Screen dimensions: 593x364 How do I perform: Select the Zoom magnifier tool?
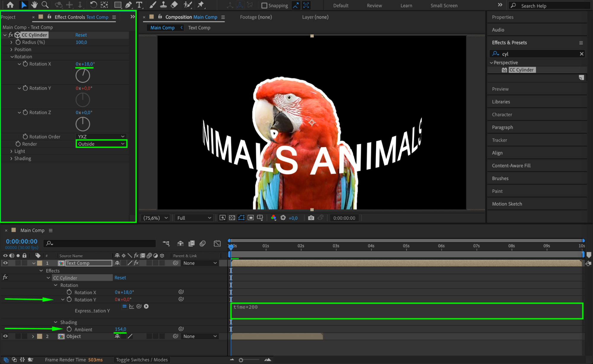pyautogui.click(x=45, y=5)
